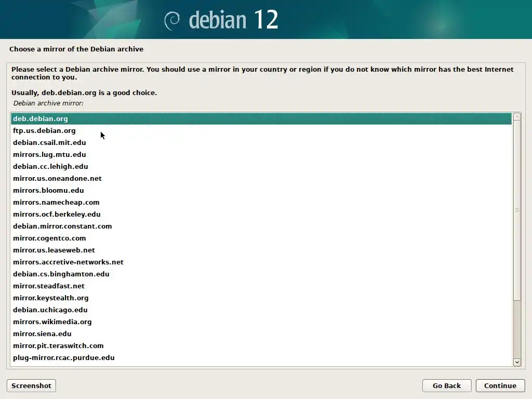Pick mirror.pit.teraswitch.com mirror

point(261,345)
